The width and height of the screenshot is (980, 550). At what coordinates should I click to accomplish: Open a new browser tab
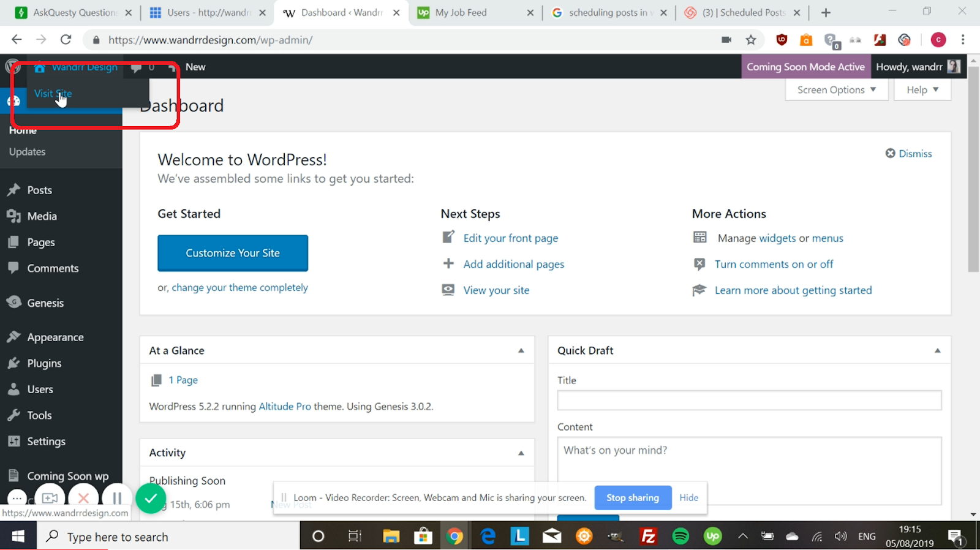point(826,12)
